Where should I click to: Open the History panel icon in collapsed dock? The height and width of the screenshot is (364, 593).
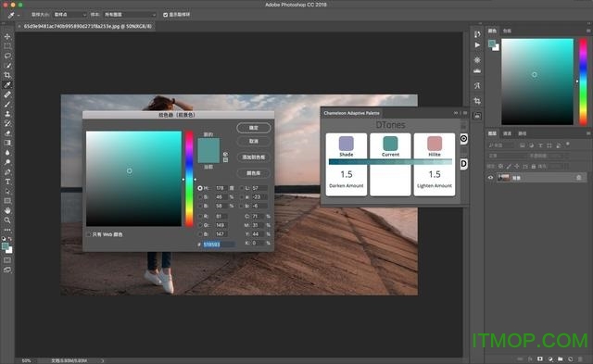click(x=477, y=34)
